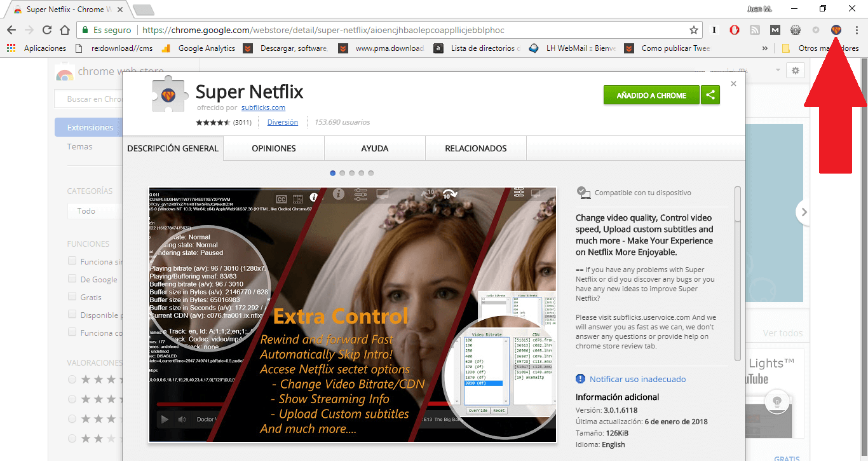This screenshot has width=868, height=461.
Task: Go back to the previous page
Action: [x=11, y=30]
